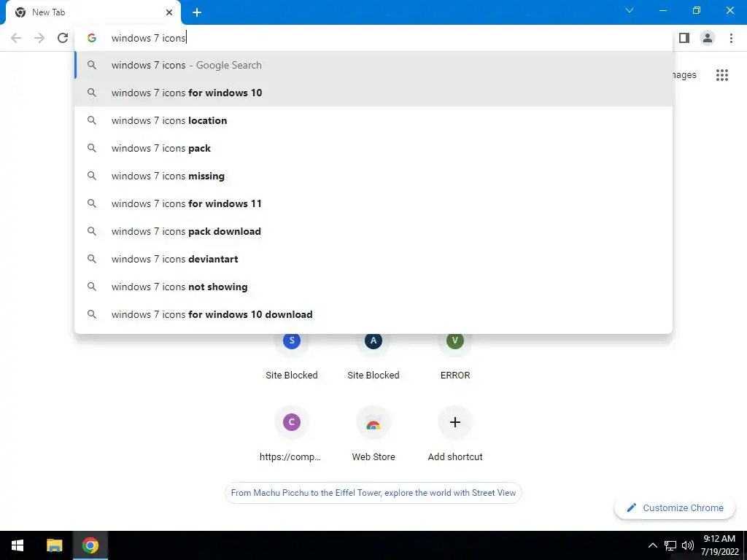This screenshot has height=560, width=747.
Task: Open the https://comp... shortcut tile
Action: [292, 433]
